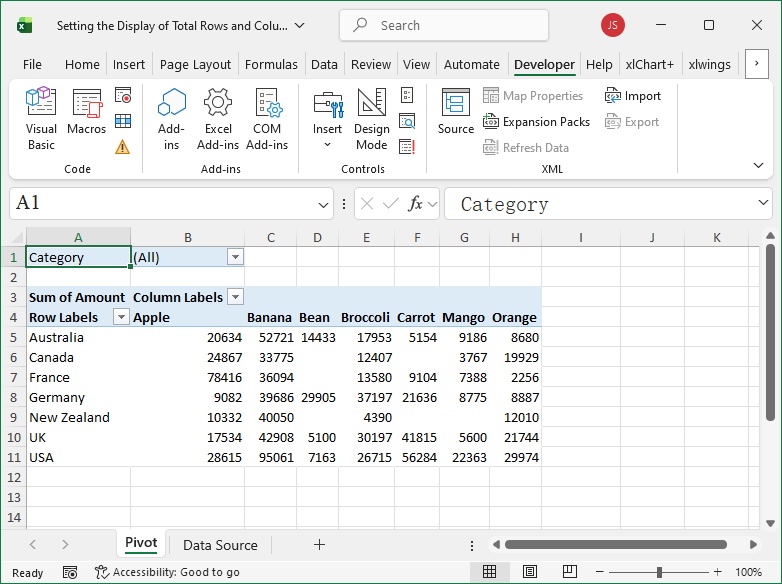Viewport: 782px width, 584px height.
Task: Open COM Add-ins dialog
Action: [267, 119]
